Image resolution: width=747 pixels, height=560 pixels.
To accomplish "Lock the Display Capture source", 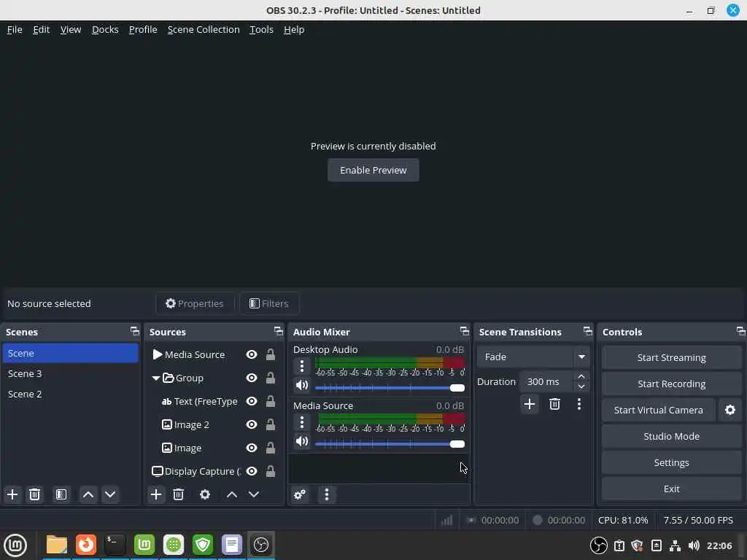I will tap(270, 472).
